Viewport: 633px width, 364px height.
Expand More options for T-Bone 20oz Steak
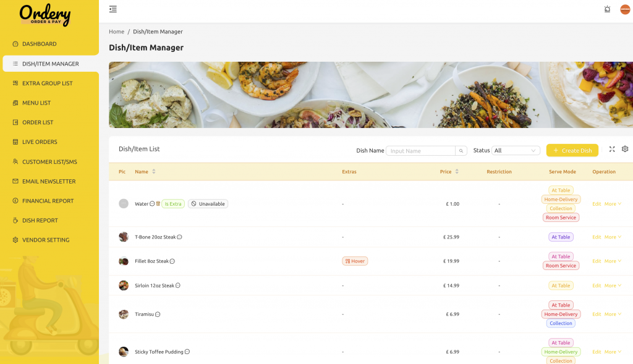[x=613, y=237]
